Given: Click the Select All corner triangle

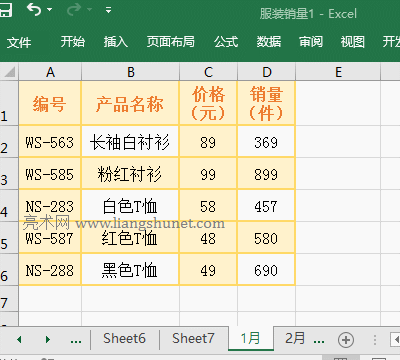Looking at the screenshot, I should (9, 72).
